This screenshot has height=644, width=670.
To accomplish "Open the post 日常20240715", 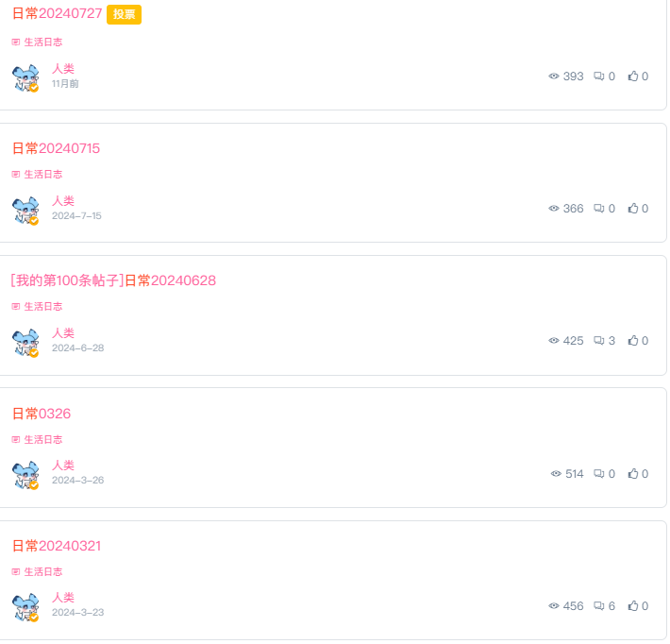I will tap(56, 148).
